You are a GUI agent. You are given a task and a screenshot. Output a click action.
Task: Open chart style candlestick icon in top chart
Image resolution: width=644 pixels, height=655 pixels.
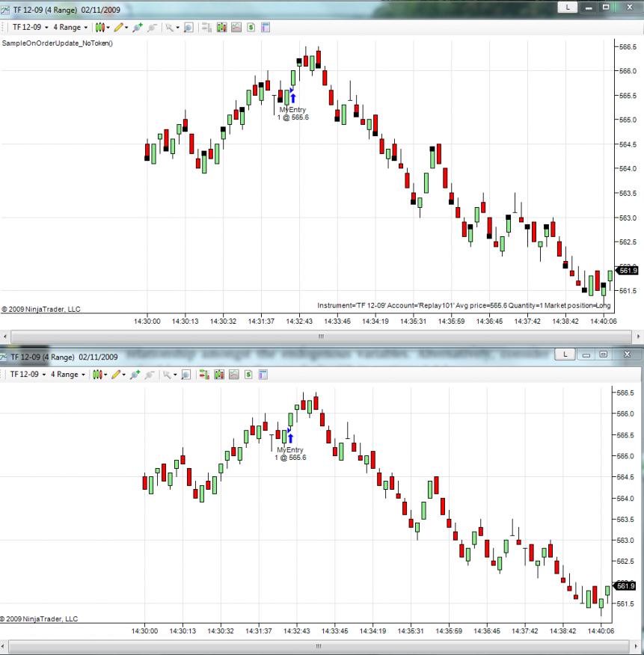tap(100, 28)
